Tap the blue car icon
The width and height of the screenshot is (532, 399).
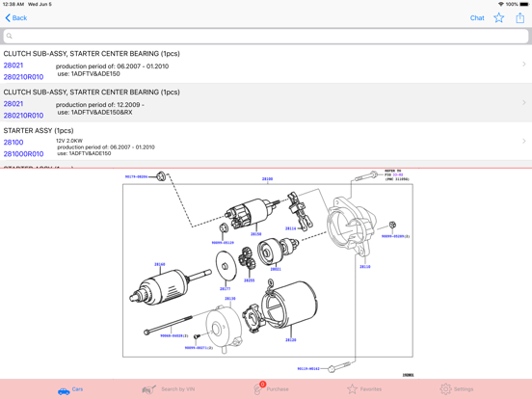[64, 391]
